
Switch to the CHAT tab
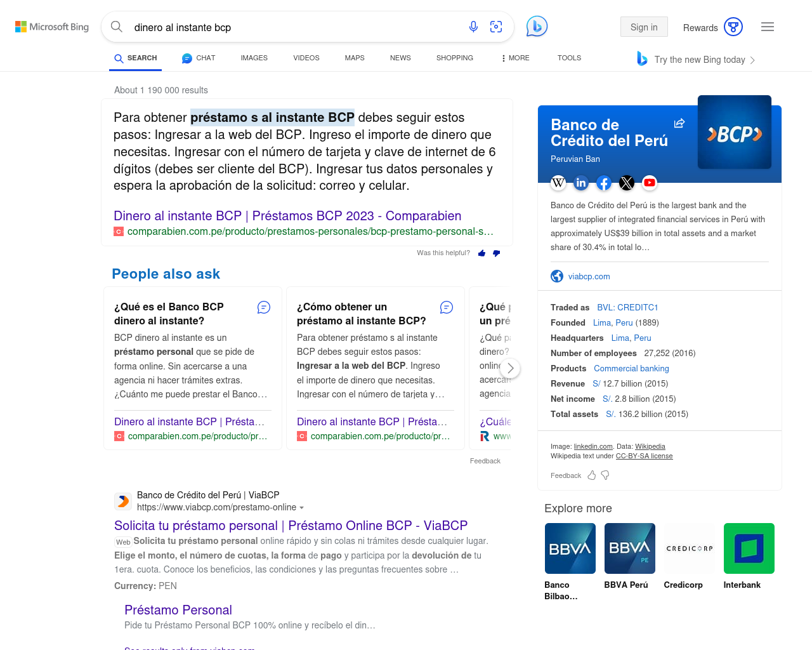pyautogui.click(x=199, y=58)
